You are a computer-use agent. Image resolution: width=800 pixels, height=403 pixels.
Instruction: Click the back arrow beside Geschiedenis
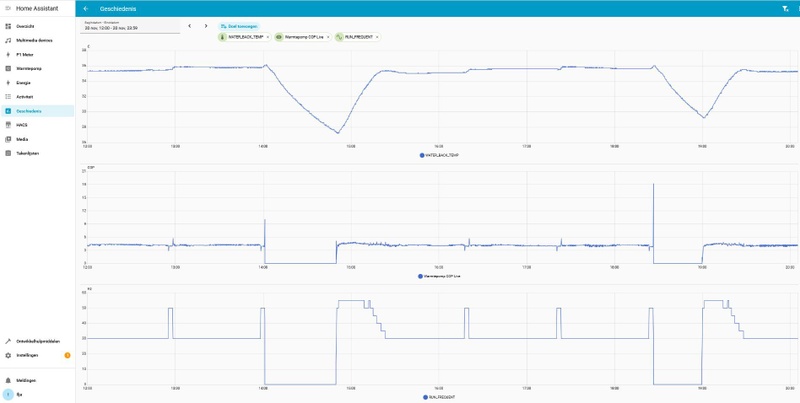86,9
